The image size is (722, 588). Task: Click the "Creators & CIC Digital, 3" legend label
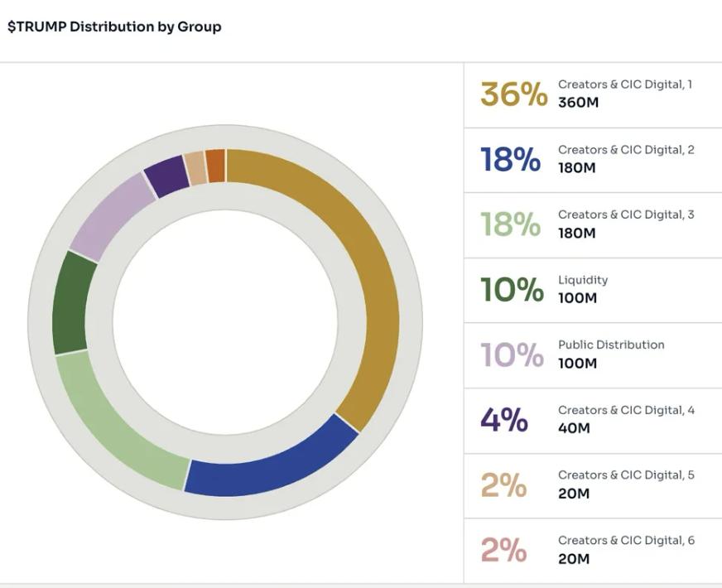click(625, 214)
